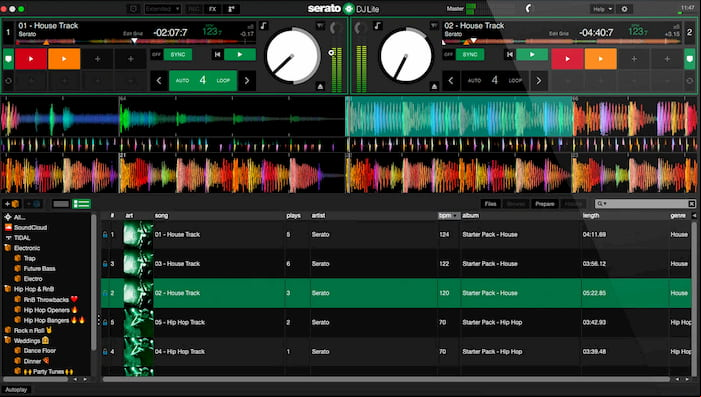
Task: Open the REC panel
Action: click(x=194, y=9)
